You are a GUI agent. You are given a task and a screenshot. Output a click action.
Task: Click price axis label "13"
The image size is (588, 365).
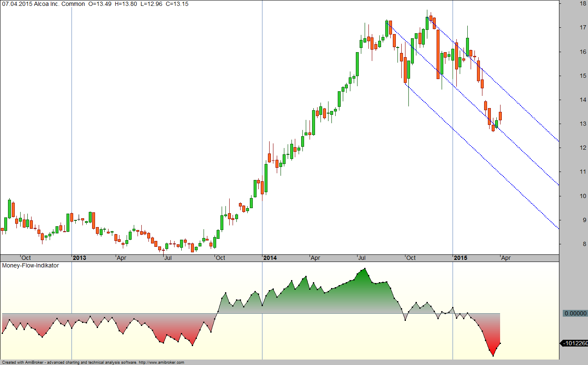[x=583, y=124]
